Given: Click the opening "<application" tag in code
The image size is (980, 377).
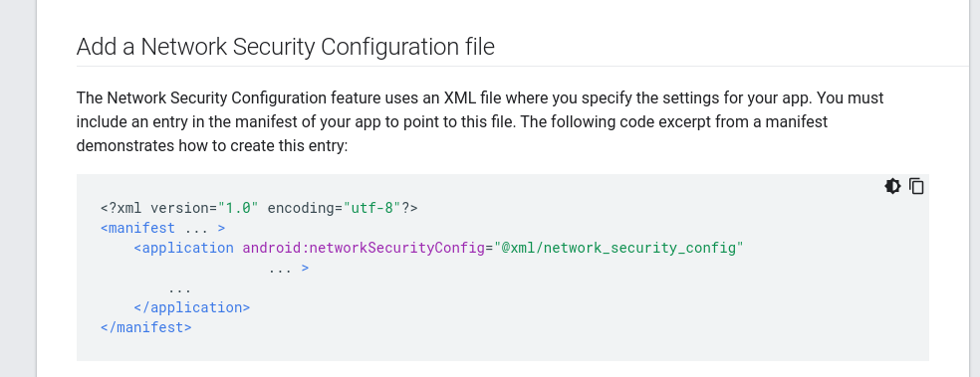Looking at the screenshot, I should 183,248.
